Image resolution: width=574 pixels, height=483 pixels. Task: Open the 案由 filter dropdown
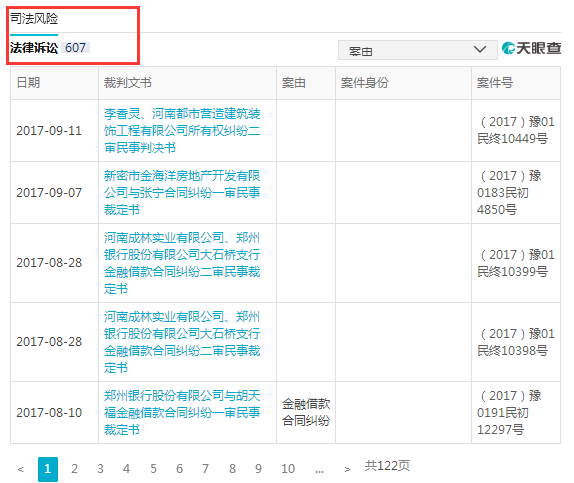click(417, 50)
